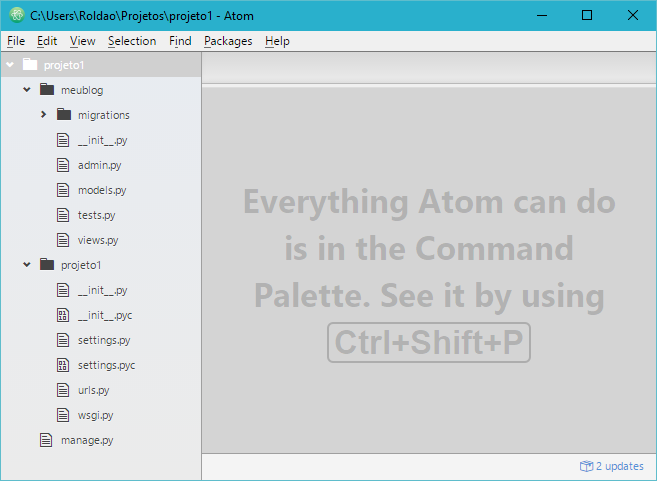Screen dimensions: 657x481
Task: Select the root projeto1 project name
Action: click(64, 65)
